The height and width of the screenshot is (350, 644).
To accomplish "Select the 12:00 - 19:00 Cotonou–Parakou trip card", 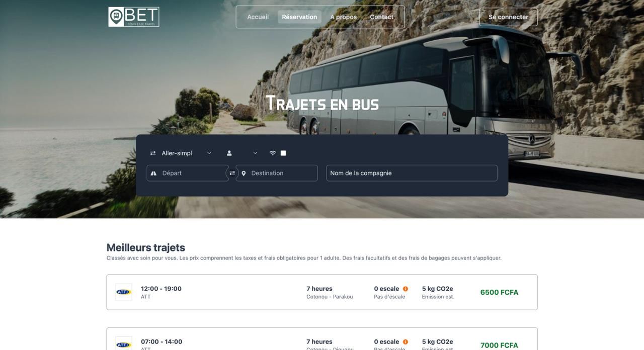I will [322, 292].
